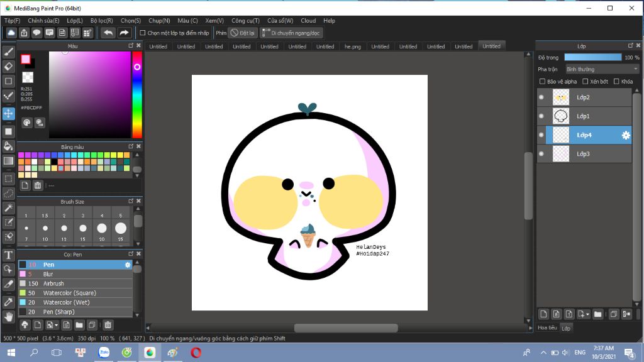Hide the Lớp2 layer visibility
644x362 pixels.
[x=541, y=97]
